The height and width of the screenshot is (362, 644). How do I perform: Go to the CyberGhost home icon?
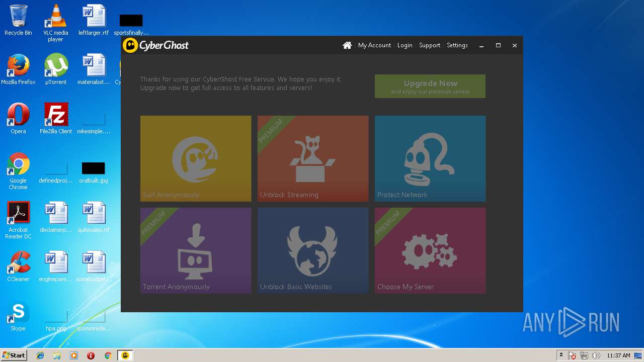[347, 45]
